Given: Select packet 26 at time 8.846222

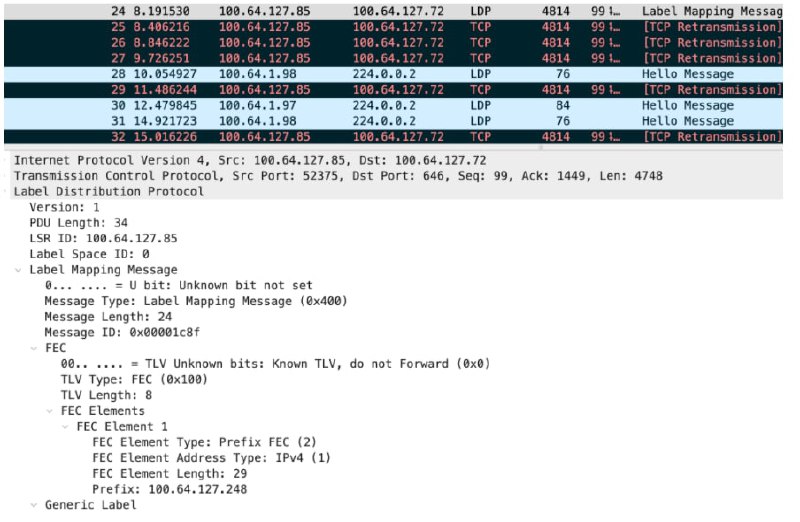Looking at the screenshot, I should coord(393,43).
